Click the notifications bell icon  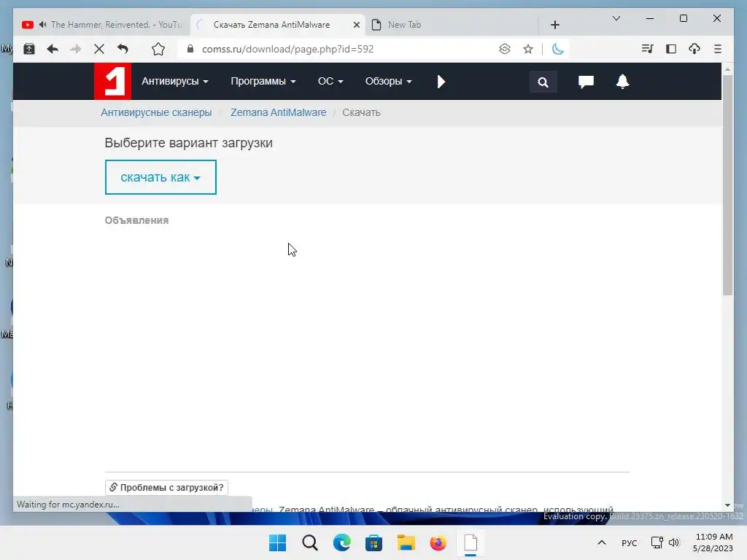pyautogui.click(x=622, y=82)
